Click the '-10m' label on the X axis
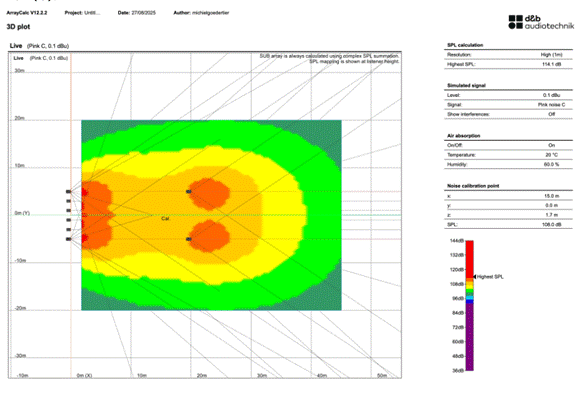Image resolution: width=575 pixels, height=395 pixels. pyautogui.click(x=23, y=376)
